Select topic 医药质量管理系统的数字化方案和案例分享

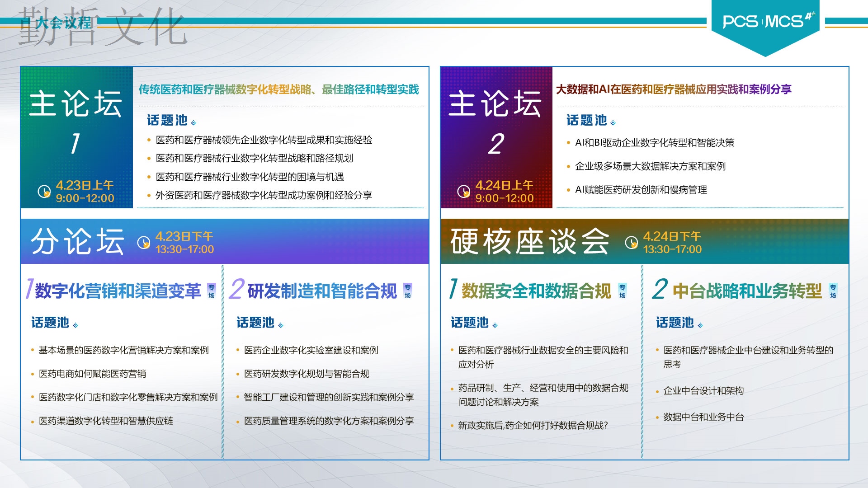pos(329,421)
